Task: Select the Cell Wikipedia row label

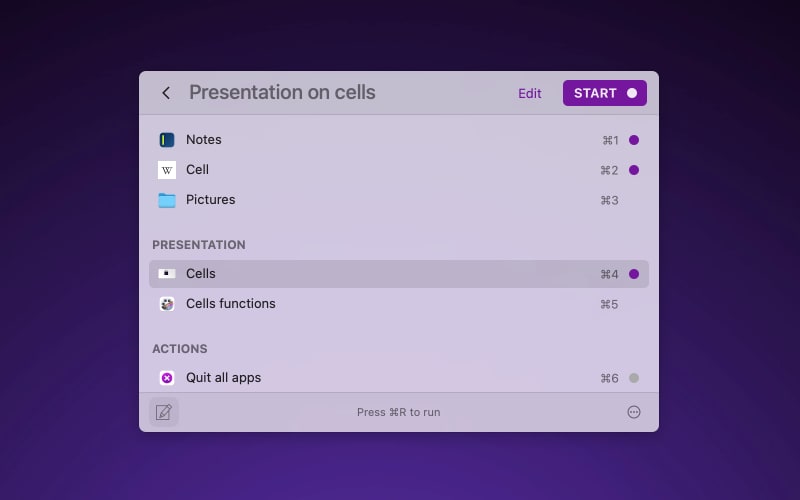Action: pyautogui.click(x=197, y=170)
